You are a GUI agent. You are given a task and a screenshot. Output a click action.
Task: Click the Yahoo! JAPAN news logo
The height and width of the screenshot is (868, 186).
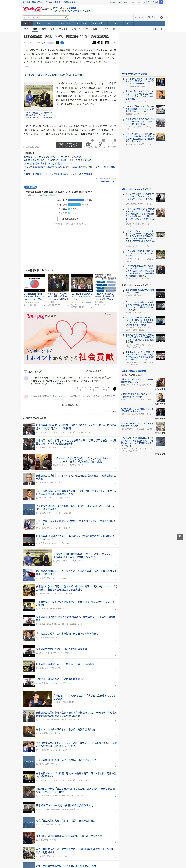pos(37,9)
